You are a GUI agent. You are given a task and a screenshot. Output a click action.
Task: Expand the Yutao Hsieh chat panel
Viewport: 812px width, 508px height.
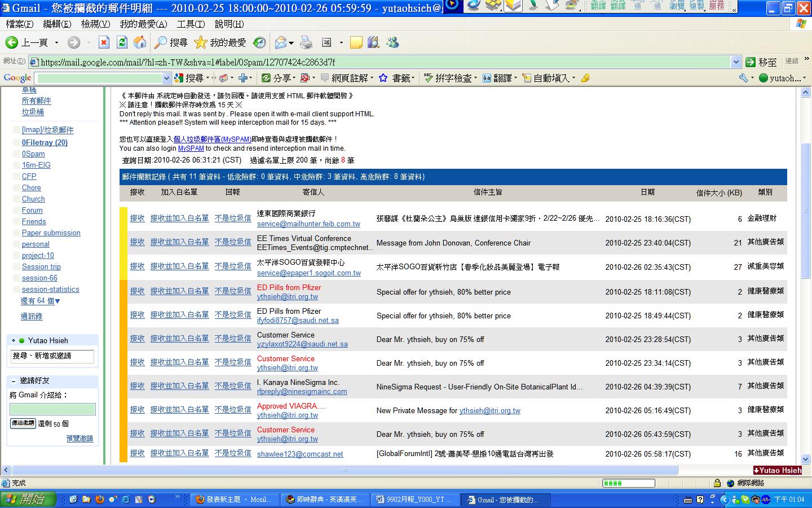click(14, 340)
